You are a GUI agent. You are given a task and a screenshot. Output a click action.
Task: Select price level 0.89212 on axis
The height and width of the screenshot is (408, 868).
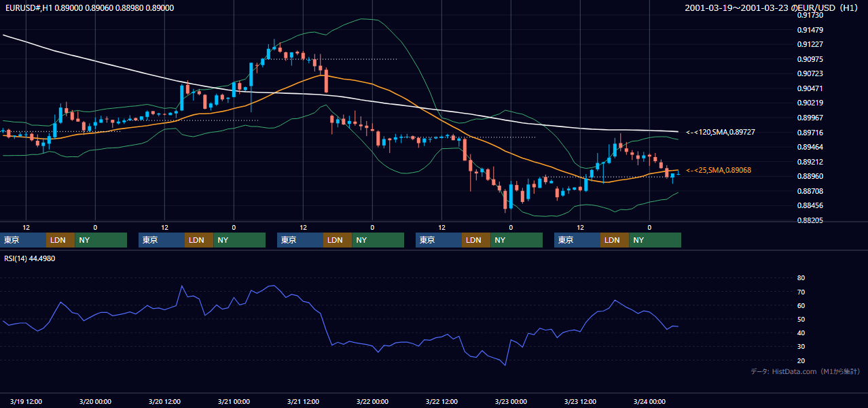(810, 162)
